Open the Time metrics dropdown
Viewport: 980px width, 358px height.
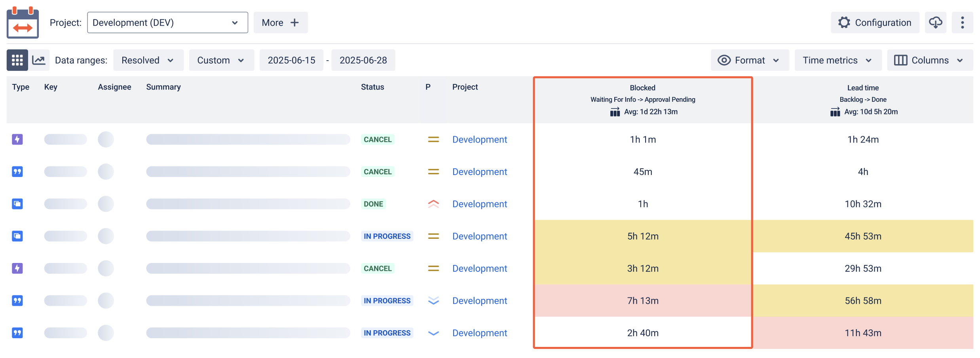[x=838, y=60]
